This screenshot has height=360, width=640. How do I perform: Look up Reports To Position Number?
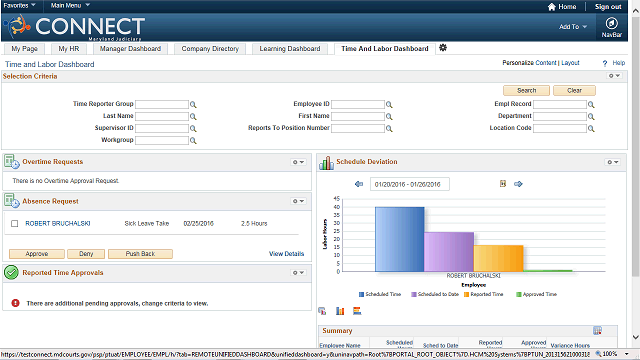(389, 128)
